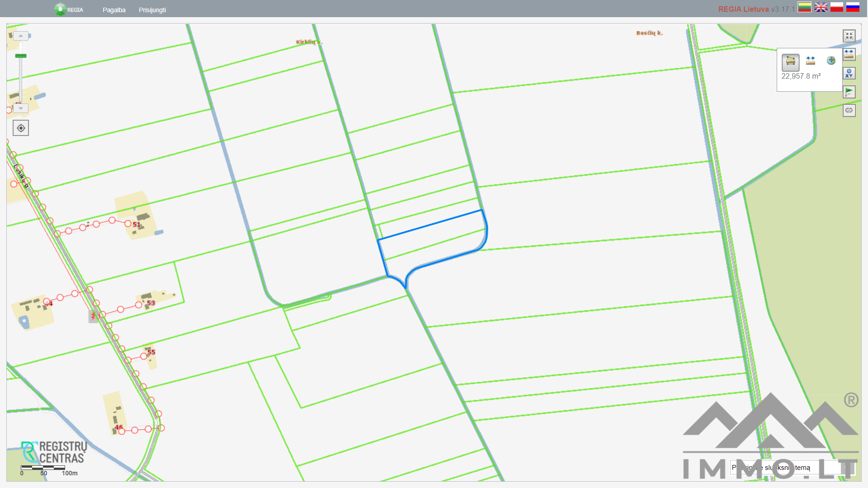Toggle the measure tools panel button
Screen dimensions: 868x488
coord(849,54)
